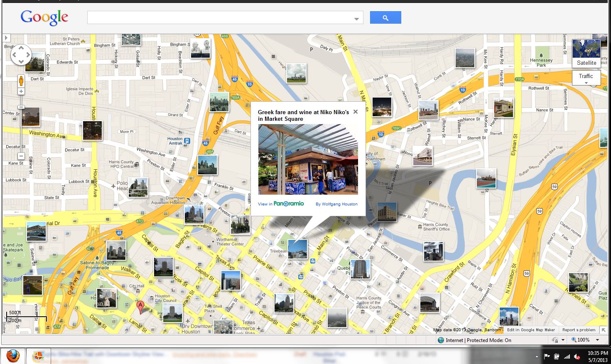Open photo thumbnail beside Edwards St pan control
The height and width of the screenshot is (364, 611).
pos(35,62)
